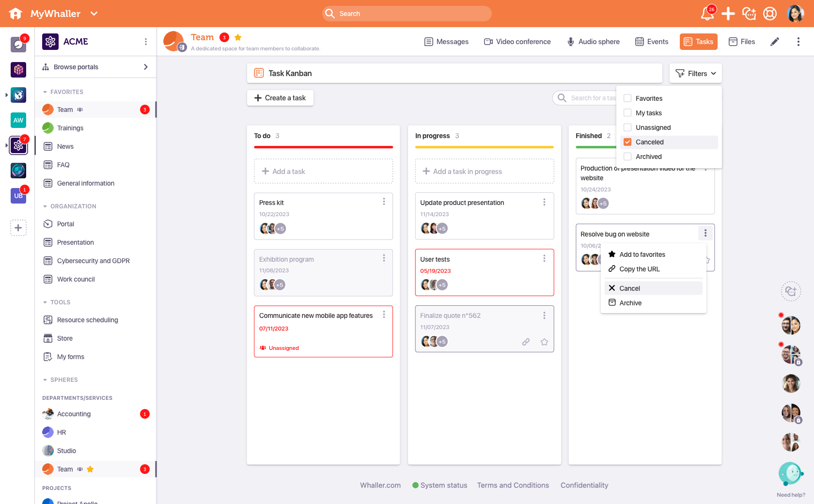814x504 pixels.
Task: Open the notifications bell
Action: [707, 14]
